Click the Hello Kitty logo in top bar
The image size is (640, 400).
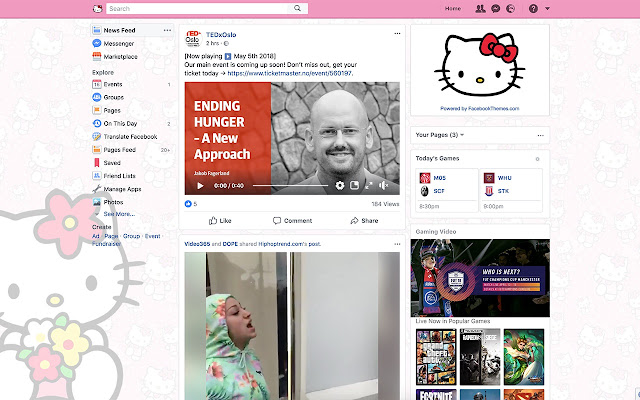(x=98, y=9)
